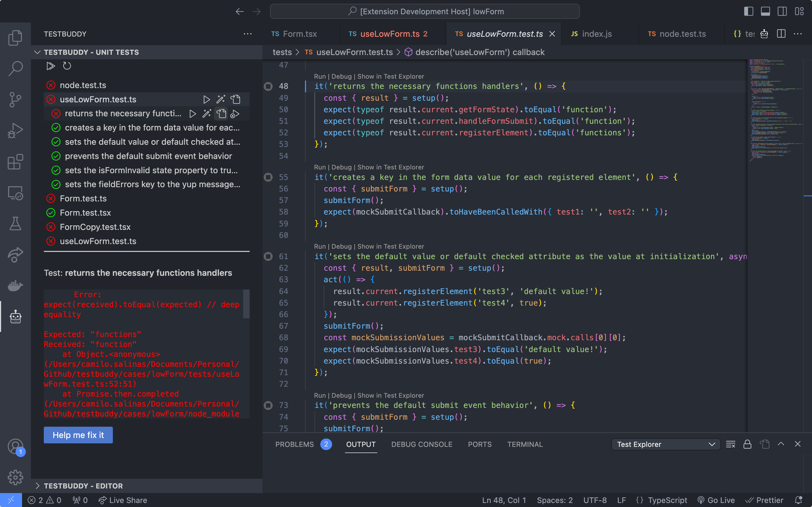Image resolution: width=812 pixels, height=507 pixels.
Task: Open the Manage gear menu
Action: 15,477
